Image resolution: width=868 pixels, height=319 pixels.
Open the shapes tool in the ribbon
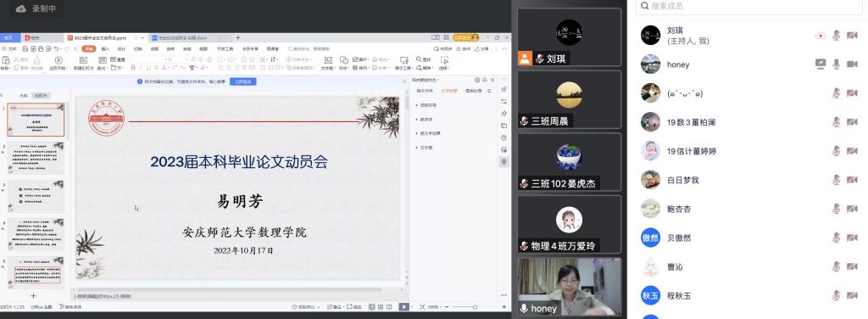point(344,63)
